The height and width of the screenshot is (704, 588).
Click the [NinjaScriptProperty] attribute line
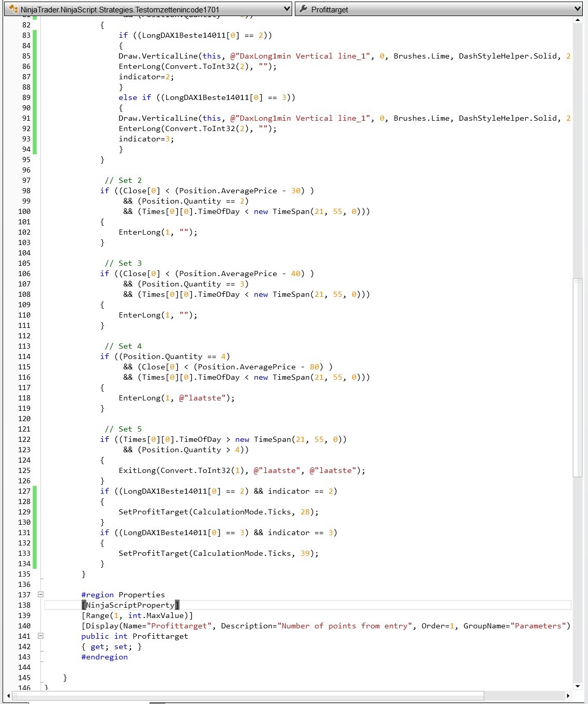pyautogui.click(x=131, y=605)
